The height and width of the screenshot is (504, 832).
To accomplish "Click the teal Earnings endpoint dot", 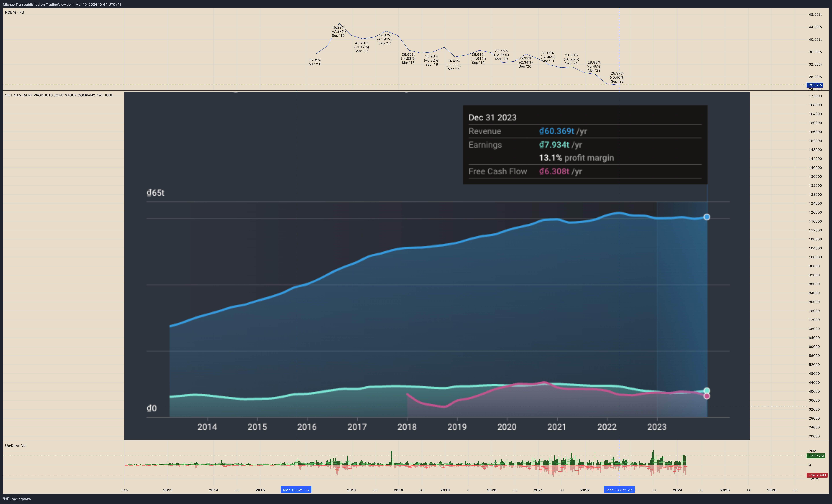I will coord(706,391).
